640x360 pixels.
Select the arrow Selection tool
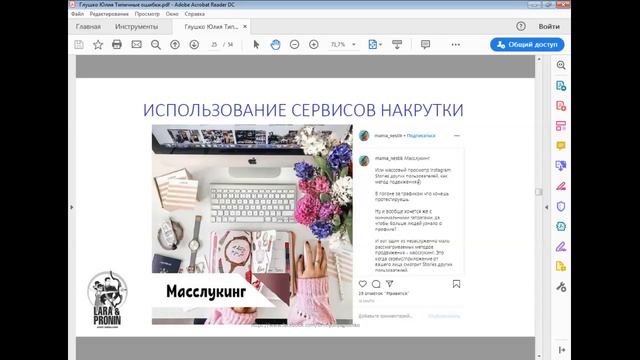[256, 44]
